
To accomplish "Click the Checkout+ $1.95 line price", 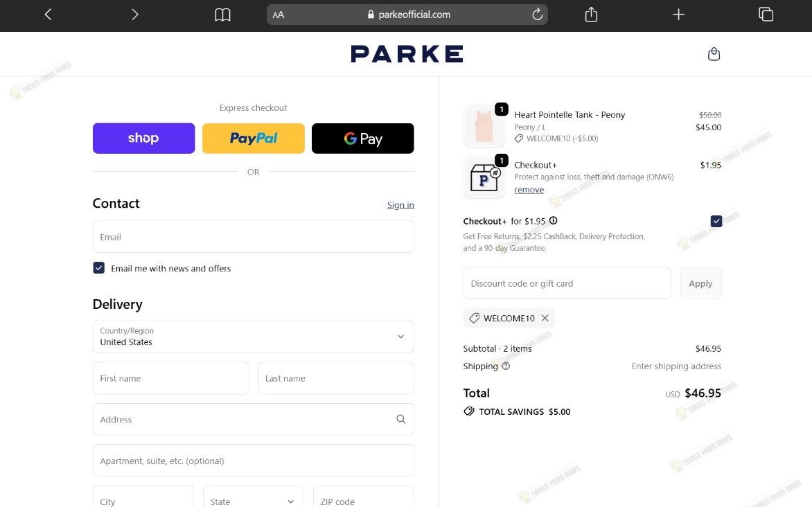I will tap(711, 166).
